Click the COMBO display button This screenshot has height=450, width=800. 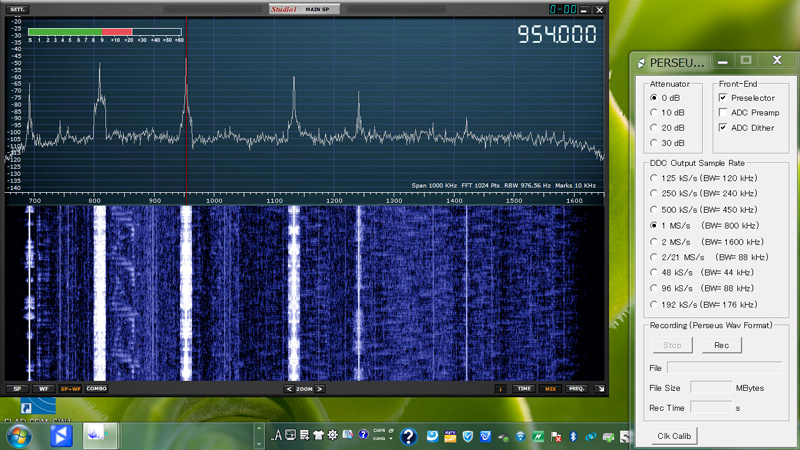click(x=96, y=389)
